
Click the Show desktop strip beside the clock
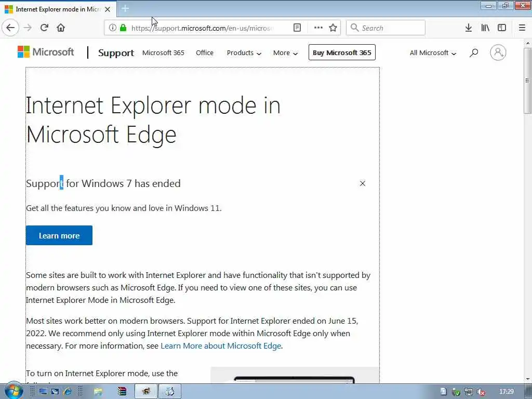(x=528, y=392)
